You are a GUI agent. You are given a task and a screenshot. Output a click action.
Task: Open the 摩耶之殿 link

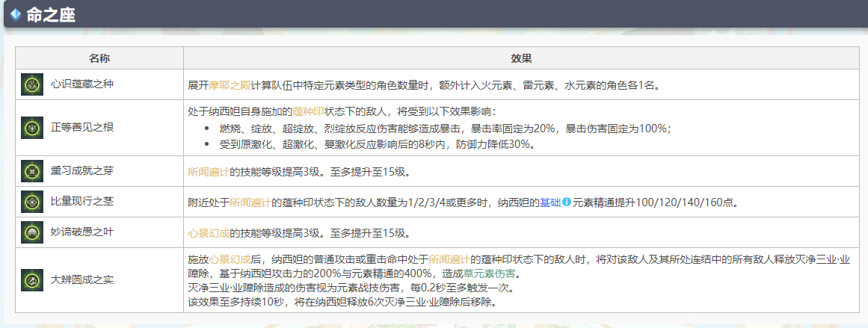(x=229, y=84)
